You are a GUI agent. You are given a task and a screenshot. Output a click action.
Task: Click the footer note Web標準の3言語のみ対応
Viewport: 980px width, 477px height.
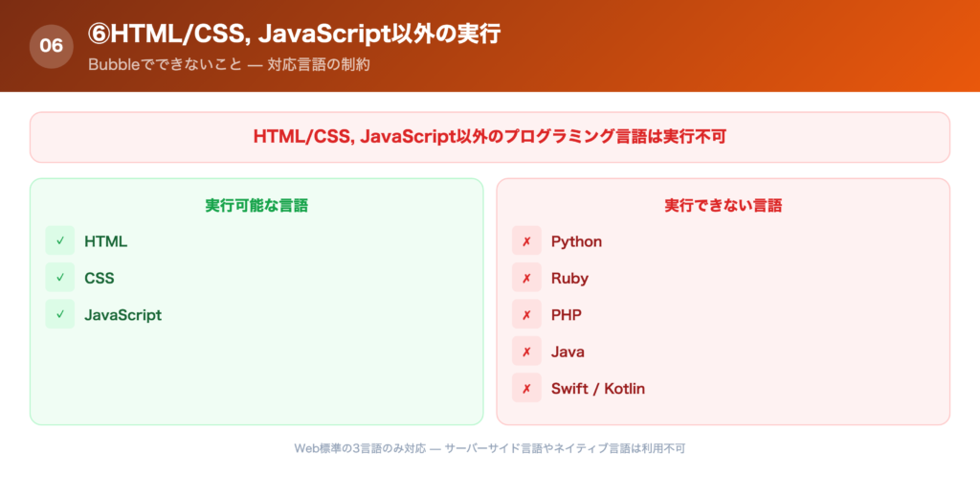click(360, 448)
